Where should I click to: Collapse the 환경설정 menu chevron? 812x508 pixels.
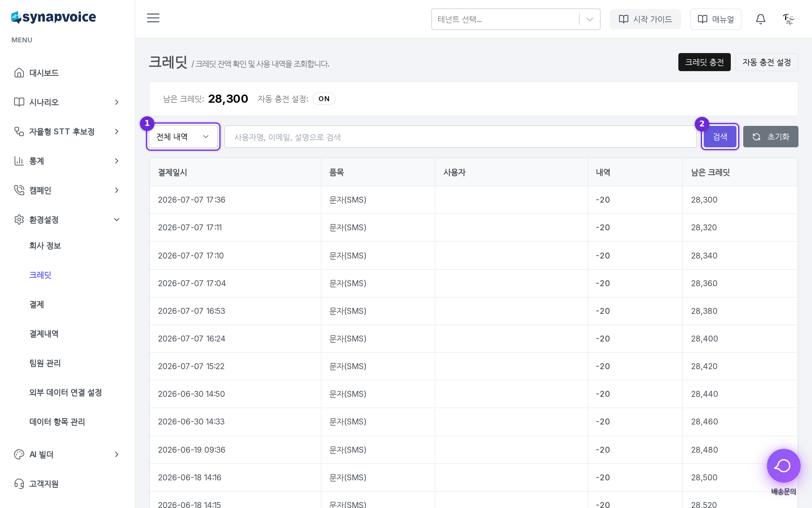click(117, 219)
